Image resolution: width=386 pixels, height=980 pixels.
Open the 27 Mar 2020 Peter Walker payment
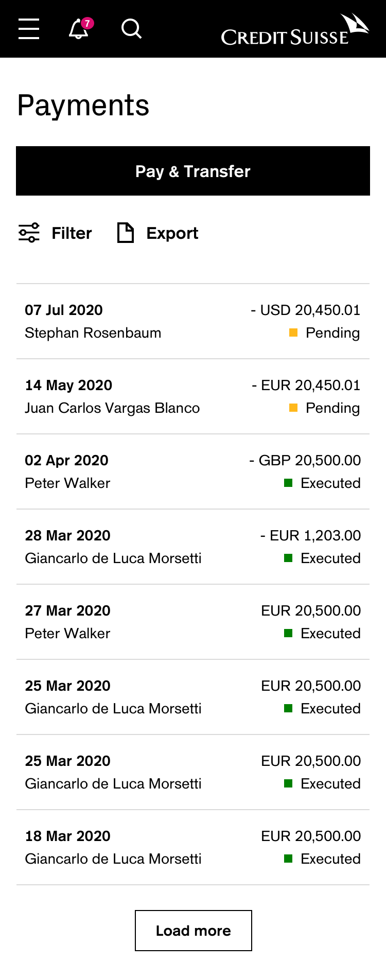point(193,622)
